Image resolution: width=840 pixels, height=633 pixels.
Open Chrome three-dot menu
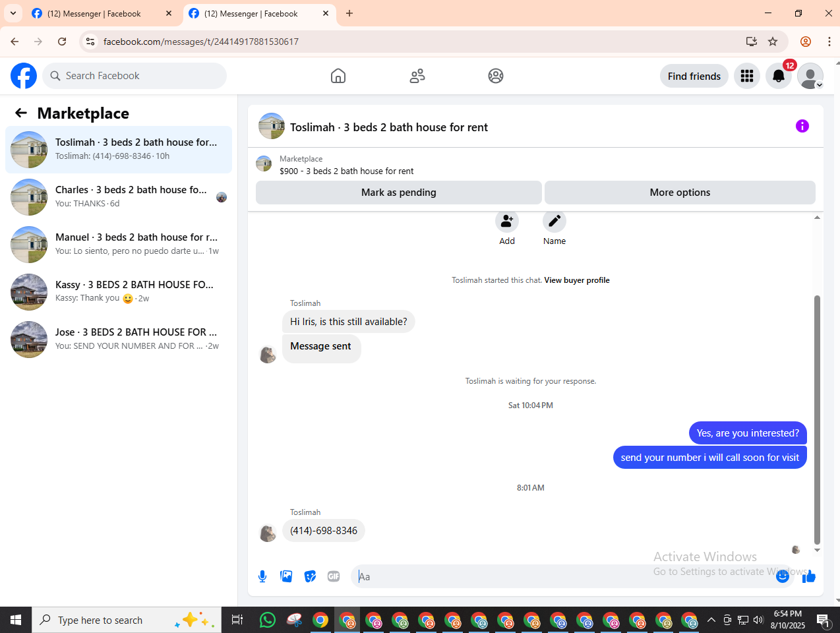click(x=829, y=42)
